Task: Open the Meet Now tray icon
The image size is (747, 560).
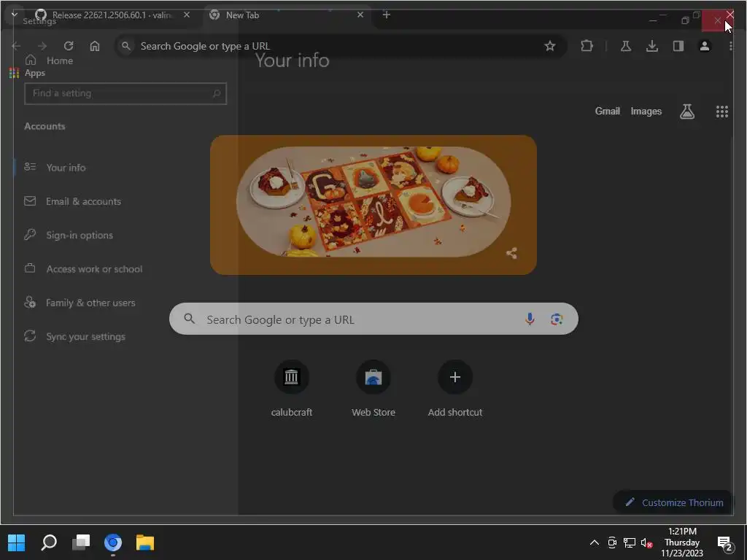Action: click(x=612, y=542)
